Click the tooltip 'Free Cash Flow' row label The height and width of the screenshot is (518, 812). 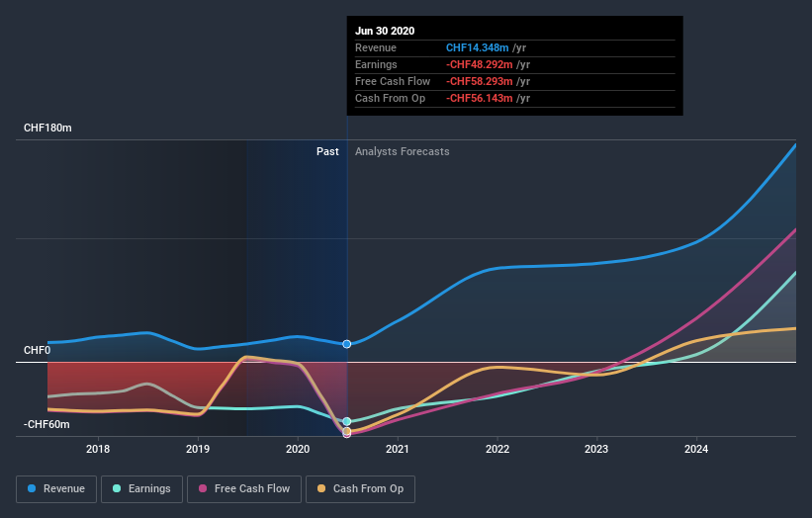click(x=393, y=81)
